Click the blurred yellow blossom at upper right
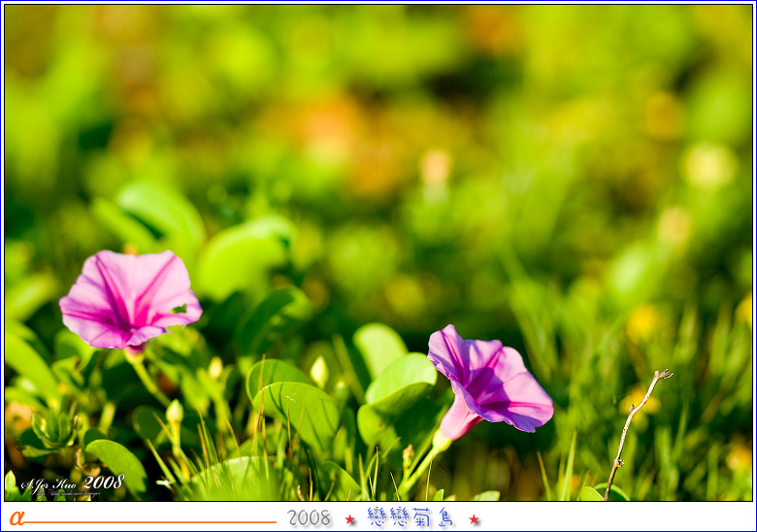 point(708,165)
